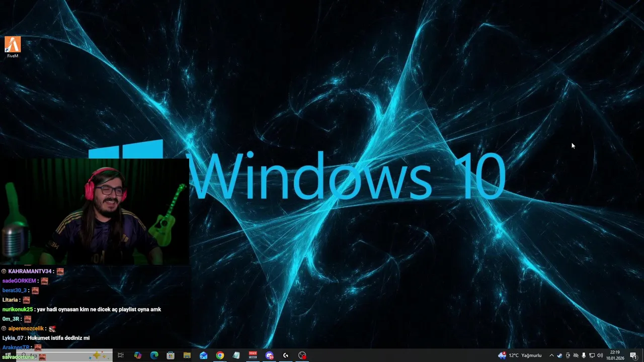Image resolution: width=644 pixels, height=362 pixels.
Task: Open the Discord taskbar icon with notifications
Action: [269, 355]
